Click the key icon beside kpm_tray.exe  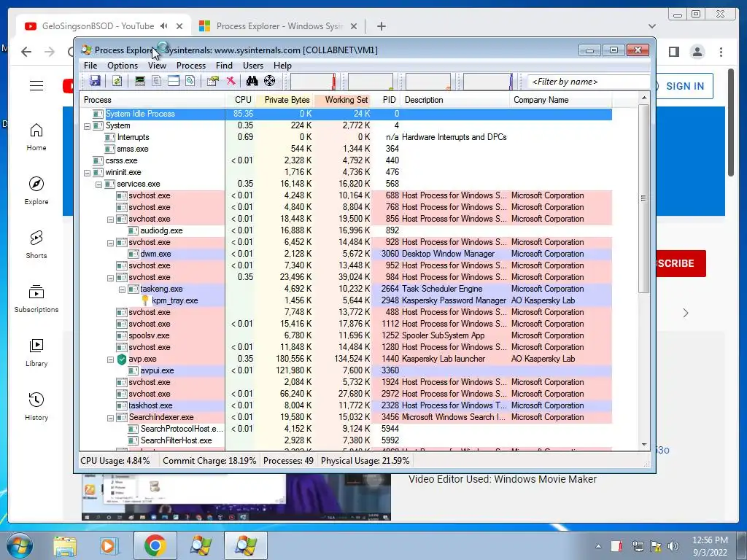click(x=145, y=300)
